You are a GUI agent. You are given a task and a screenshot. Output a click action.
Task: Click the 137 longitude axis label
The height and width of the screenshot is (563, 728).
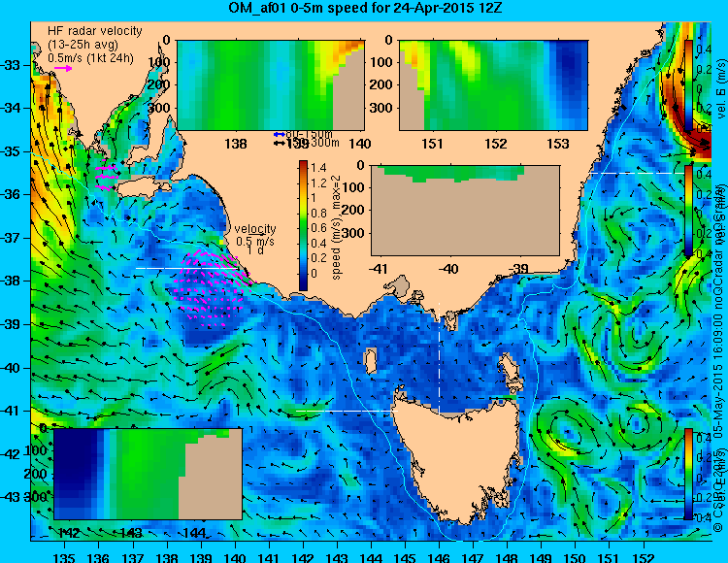[x=132, y=557]
